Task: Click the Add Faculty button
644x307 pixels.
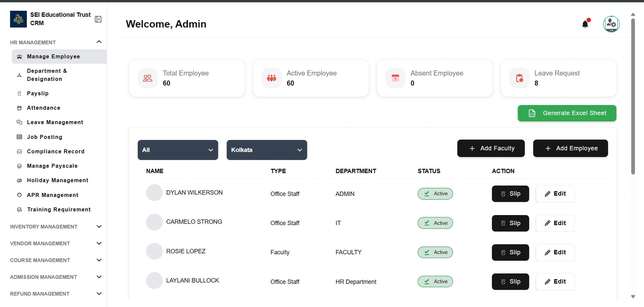Action: [x=491, y=148]
